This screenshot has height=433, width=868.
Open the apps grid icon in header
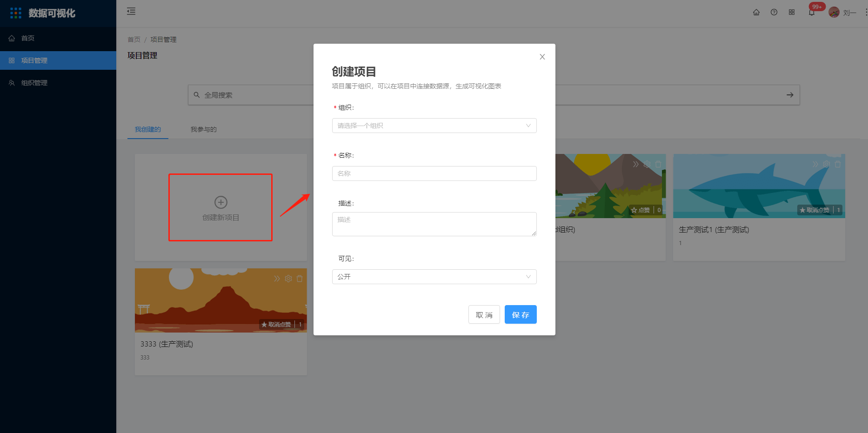792,12
